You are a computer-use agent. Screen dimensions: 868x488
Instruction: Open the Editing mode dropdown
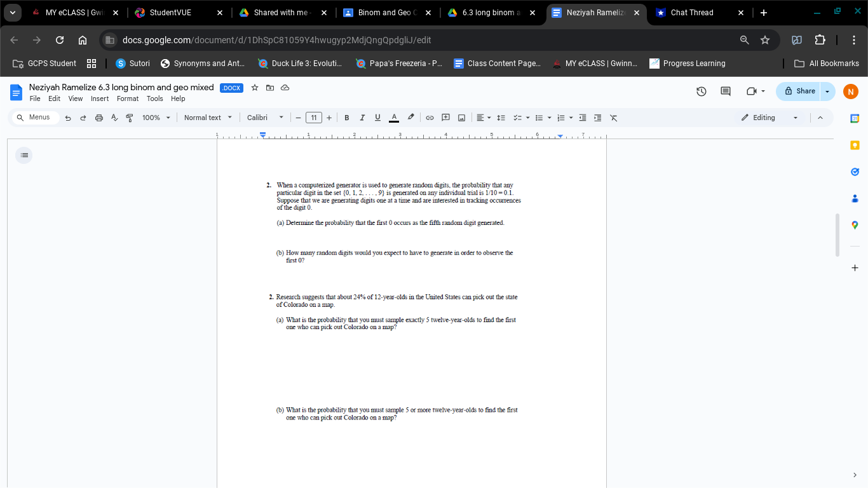point(770,118)
